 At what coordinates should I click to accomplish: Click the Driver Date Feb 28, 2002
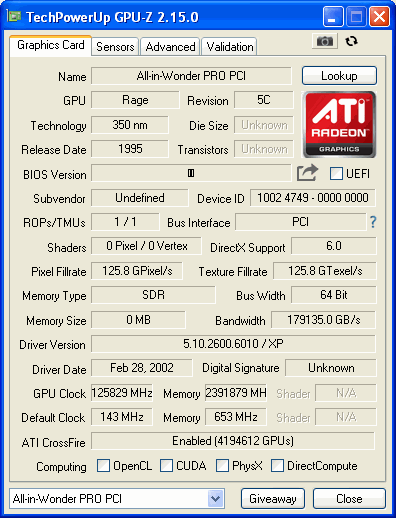142,368
